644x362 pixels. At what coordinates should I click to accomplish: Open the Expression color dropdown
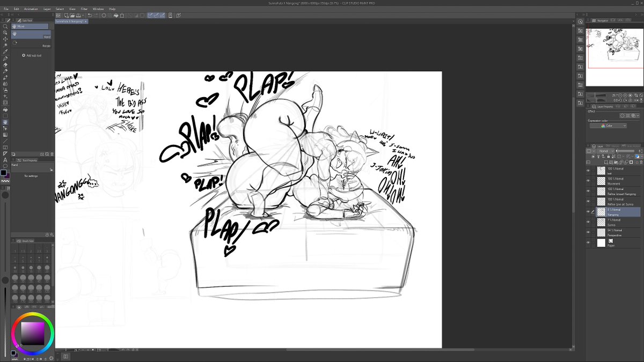pos(608,126)
